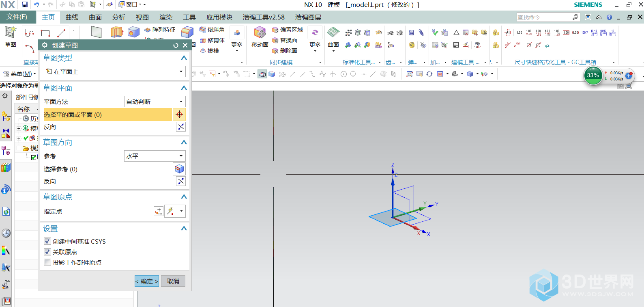Switch to 渲染 ribbon tab
The height and width of the screenshot is (307, 644).
click(166, 17)
